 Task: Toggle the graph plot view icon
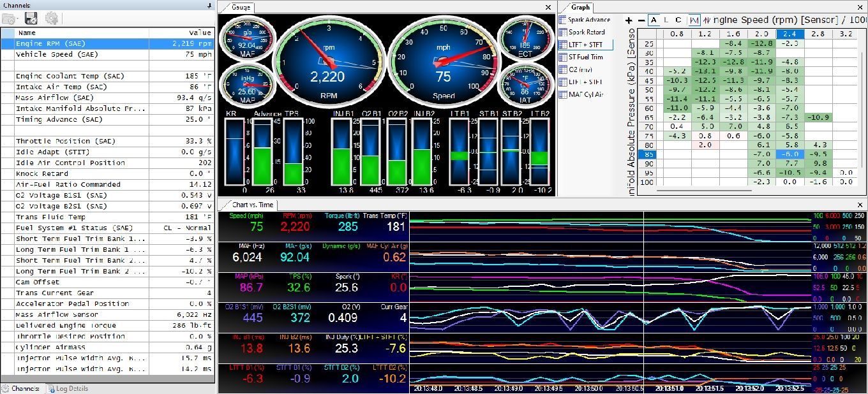click(x=694, y=20)
